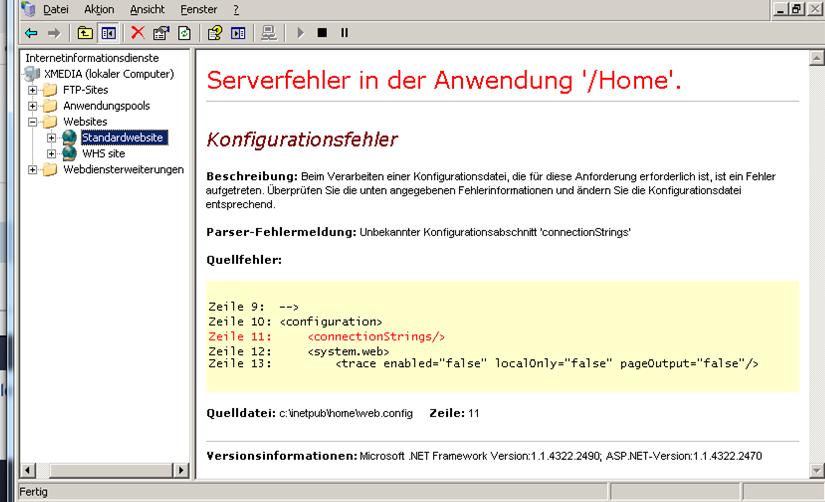Select FTP-Sites tree item
The width and height of the screenshot is (825, 502).
pos(85,90)
